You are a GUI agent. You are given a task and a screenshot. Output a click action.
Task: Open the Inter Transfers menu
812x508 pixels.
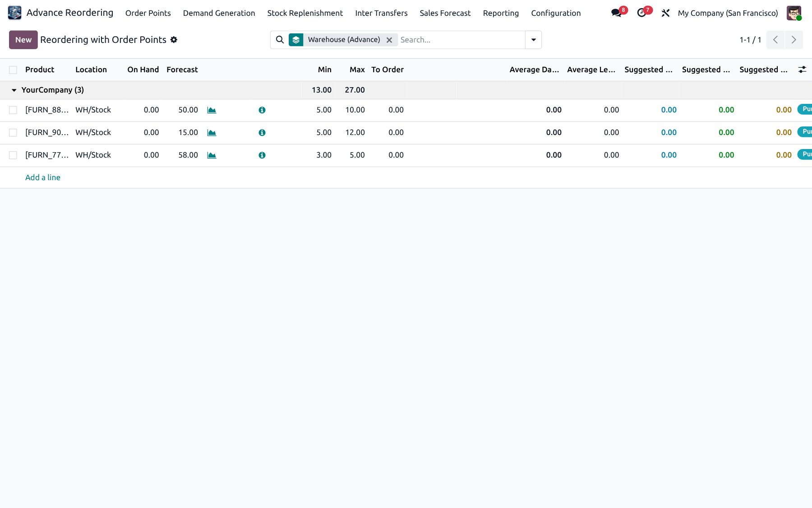381,13
